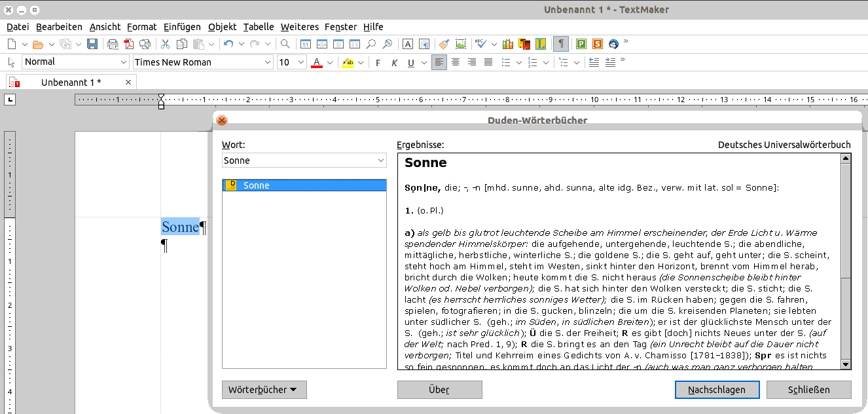Insert a text frame icon

[407, 44]
